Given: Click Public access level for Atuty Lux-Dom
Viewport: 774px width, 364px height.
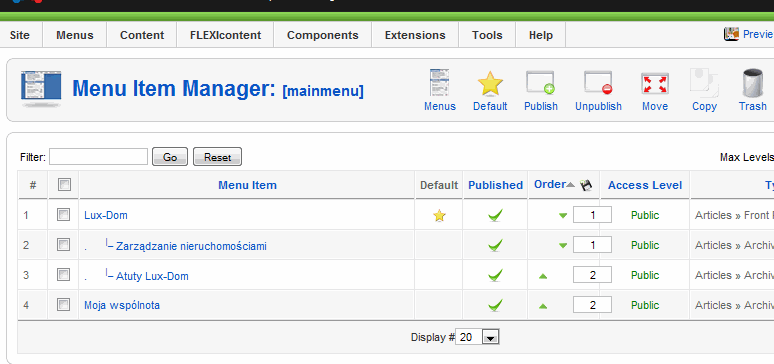Looking at the screenshot, I should coord(645,276).
